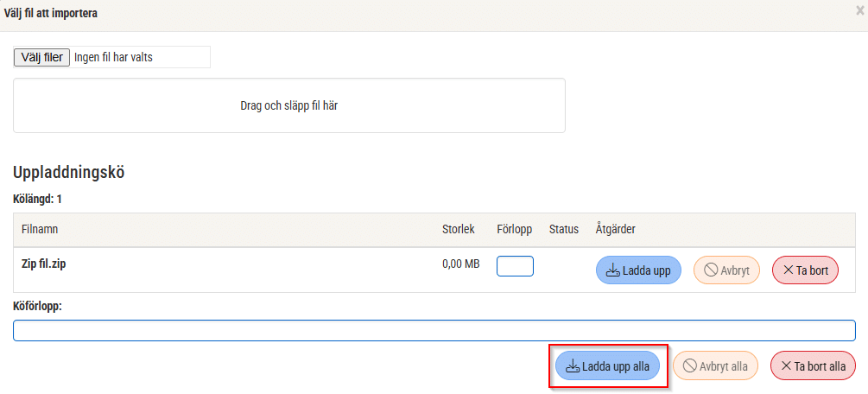Click the upload tray icon in Ladda upp alla
Image resolution: width=868 pixels, height=394 pixels.
point(573,366)
